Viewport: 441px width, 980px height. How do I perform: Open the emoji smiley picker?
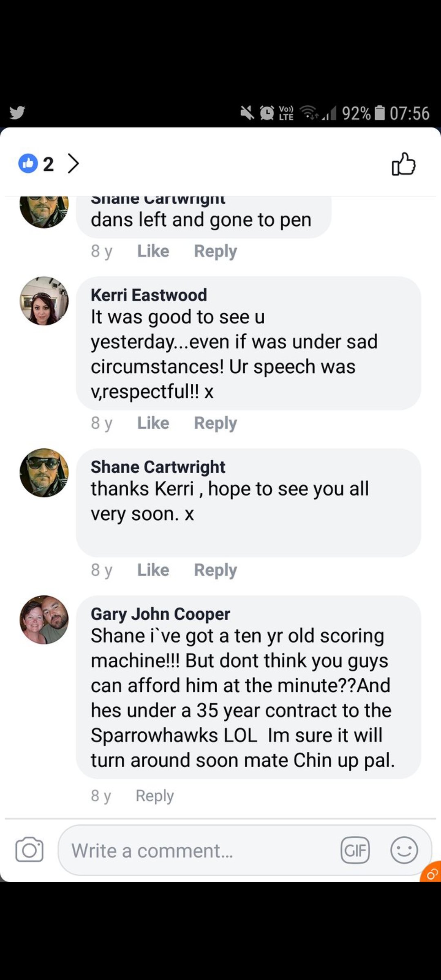coord(404,850)
